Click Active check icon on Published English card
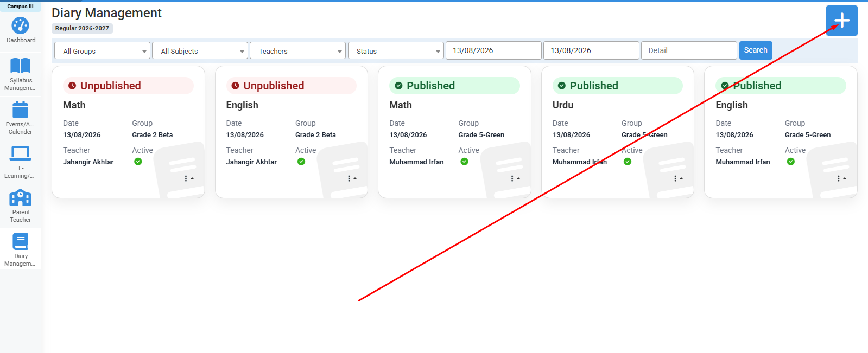The width and height of the screenshot is (868, 353). click(x=791, y=162)
